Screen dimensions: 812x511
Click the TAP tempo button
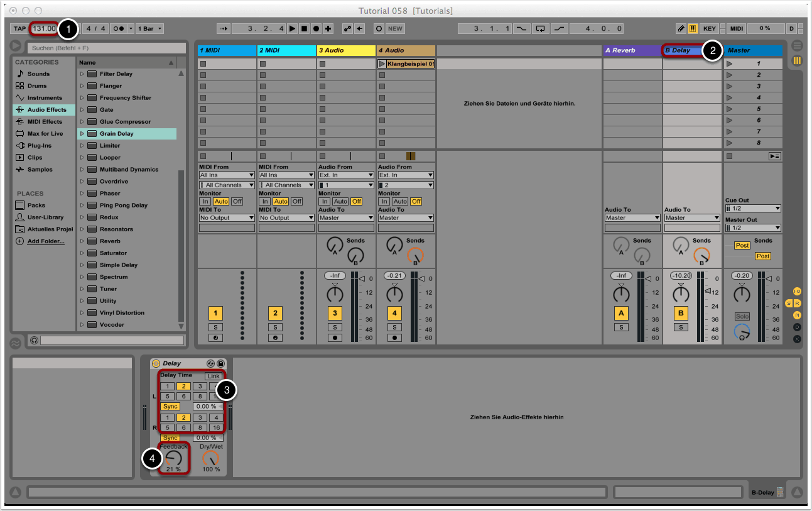pos(19,29)
